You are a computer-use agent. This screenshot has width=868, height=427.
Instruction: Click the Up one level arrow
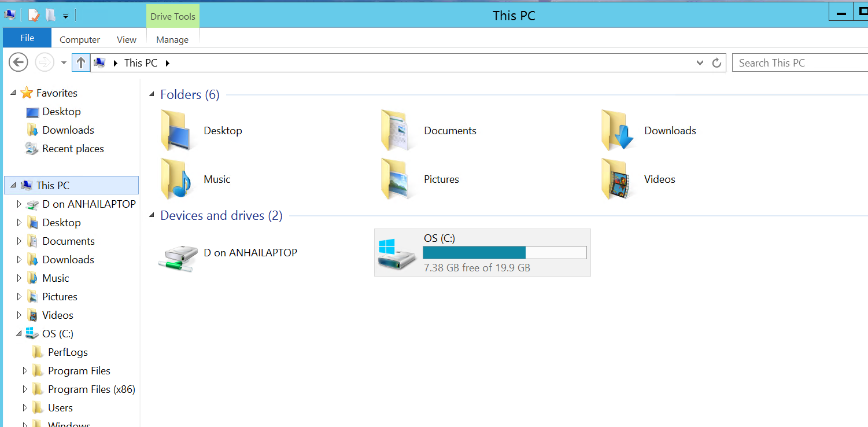(x=81, y=62)
